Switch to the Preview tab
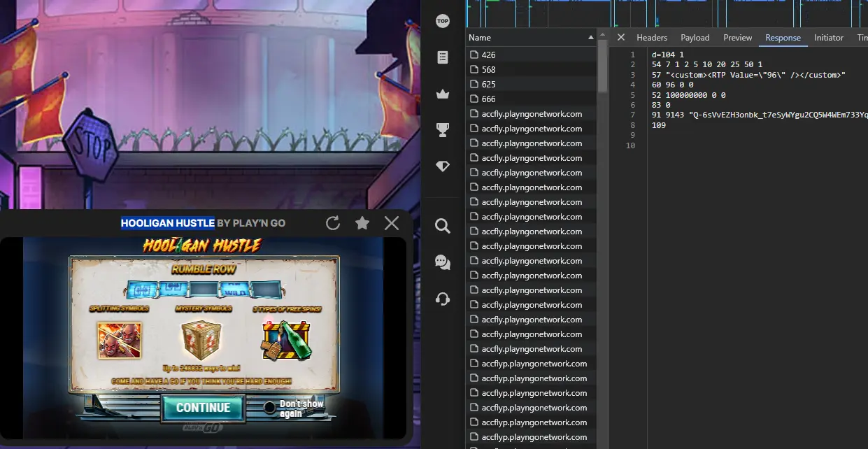868x449 pixels. [x=738, y=38]
